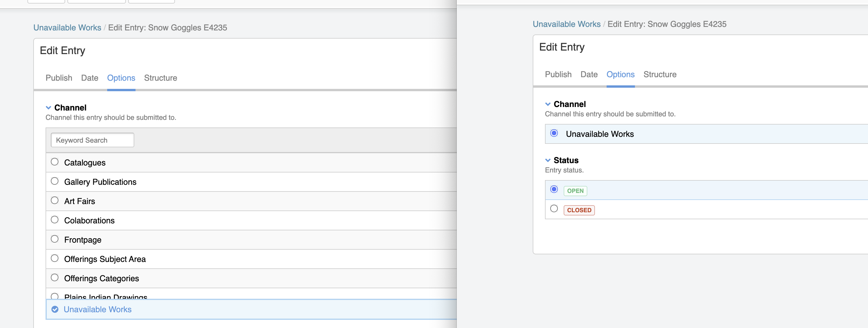Screen dimensions: 868x328
Task: Select the Gallery Publications channel
Action: click(55, 181)
